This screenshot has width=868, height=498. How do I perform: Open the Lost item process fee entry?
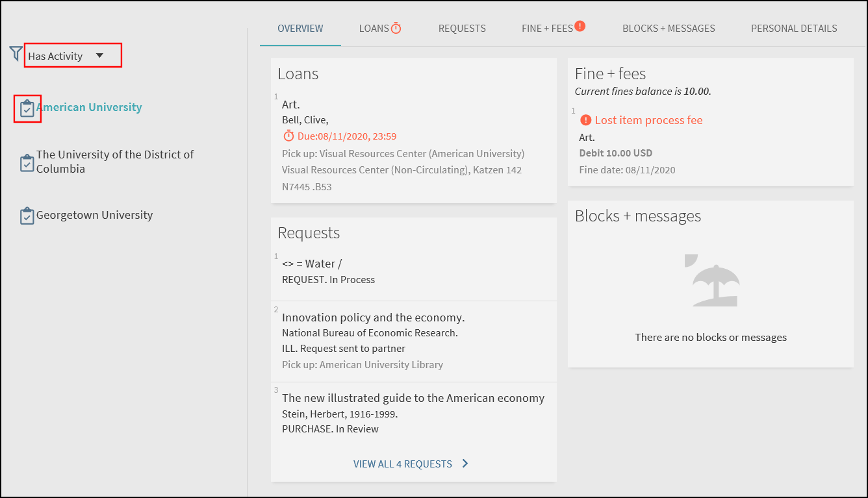[648, 120]
